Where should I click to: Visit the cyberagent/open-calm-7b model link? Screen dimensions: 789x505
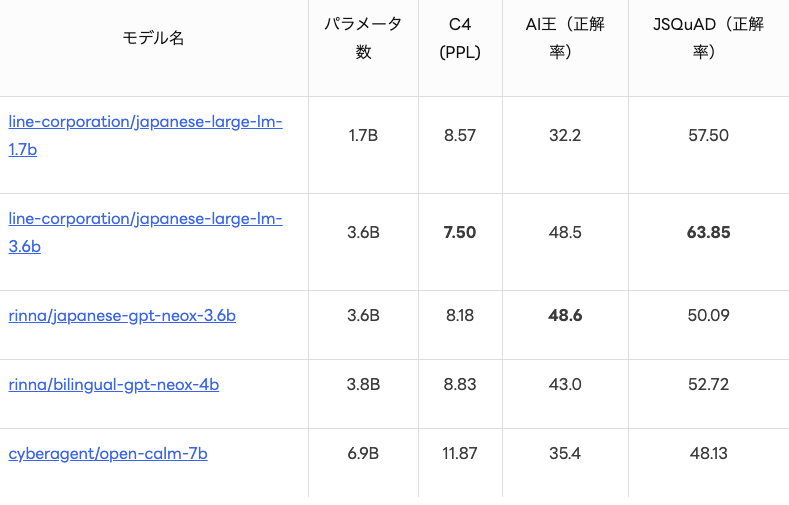[x=108, y=454]
